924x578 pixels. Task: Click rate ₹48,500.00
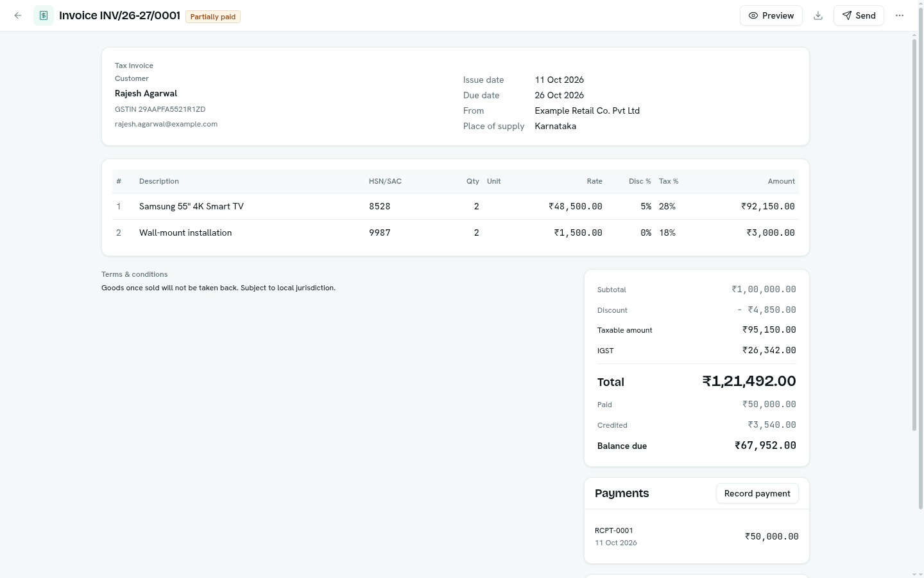point(576,206)
